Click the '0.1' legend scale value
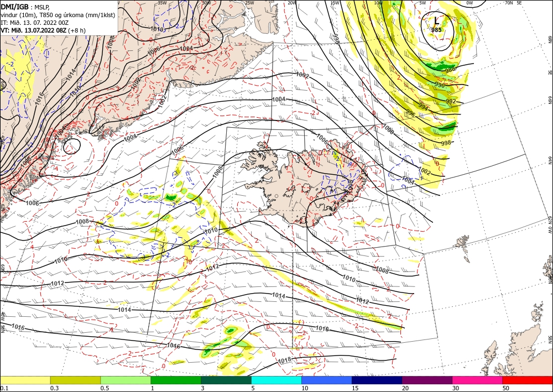This screenshot has height=392, width=553. pos(3,388)
